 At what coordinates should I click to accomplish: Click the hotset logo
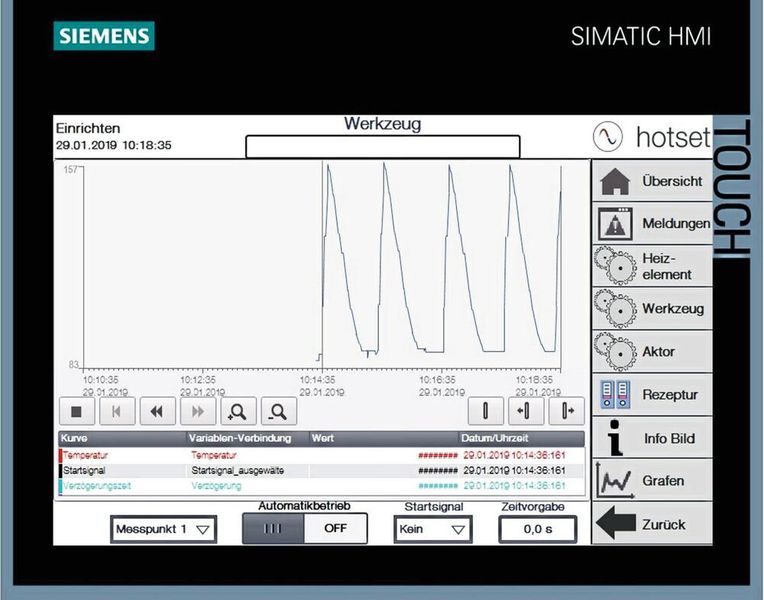(652, 136)
